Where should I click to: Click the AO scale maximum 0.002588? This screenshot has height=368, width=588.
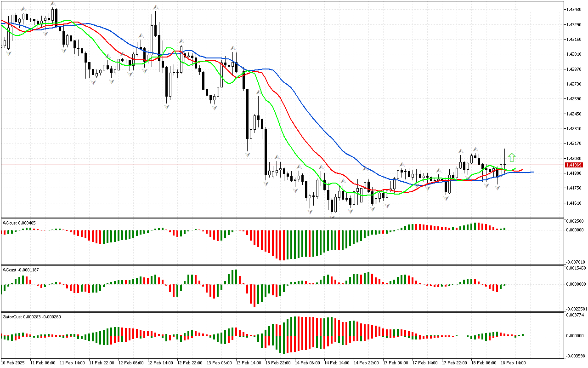click(x=575, y=222)
